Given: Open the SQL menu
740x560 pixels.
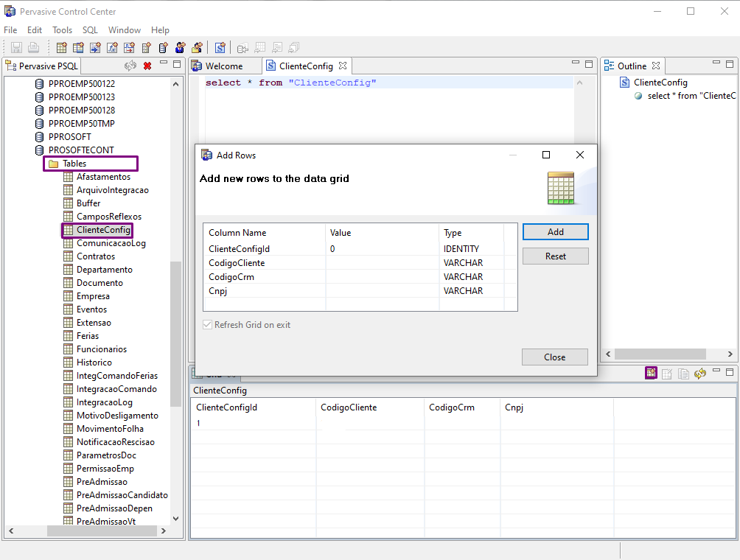Looking at the screenshot, I should point(90,30).
